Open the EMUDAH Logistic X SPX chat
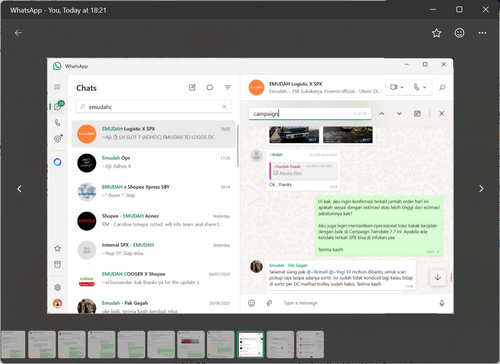 [154, 134]
